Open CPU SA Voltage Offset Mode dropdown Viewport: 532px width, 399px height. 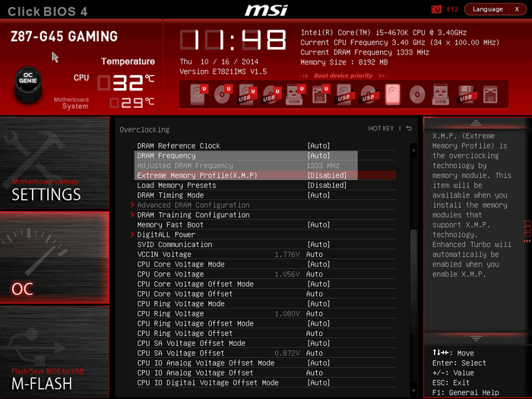pyautogui.click(x=318, y=343)
